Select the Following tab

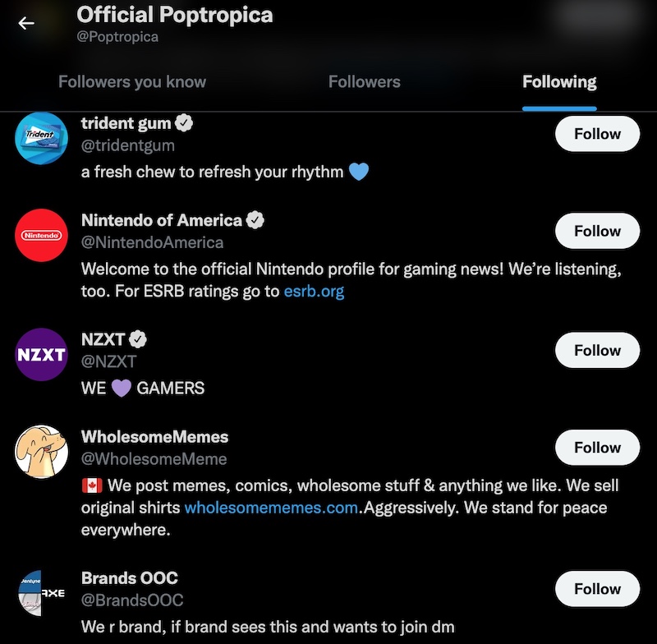[558, 82]
